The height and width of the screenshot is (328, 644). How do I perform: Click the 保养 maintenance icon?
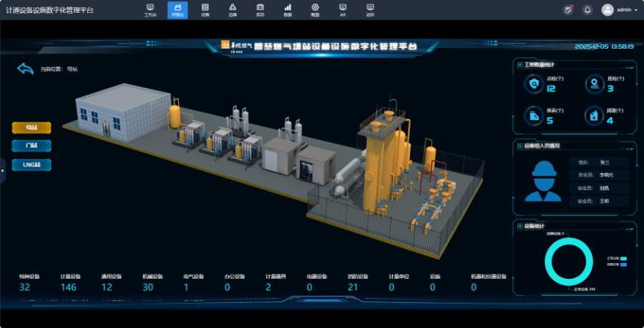coord(533,115)
